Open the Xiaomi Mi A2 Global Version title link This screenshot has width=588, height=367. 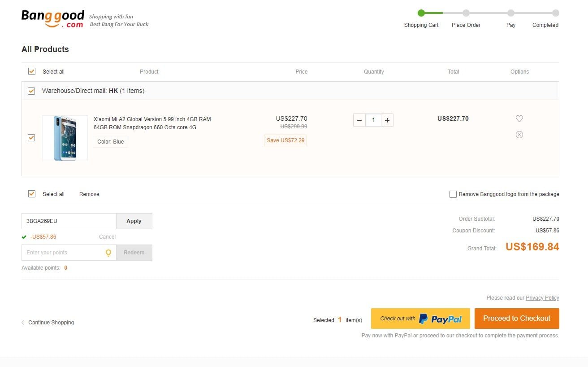pos(152,123)
